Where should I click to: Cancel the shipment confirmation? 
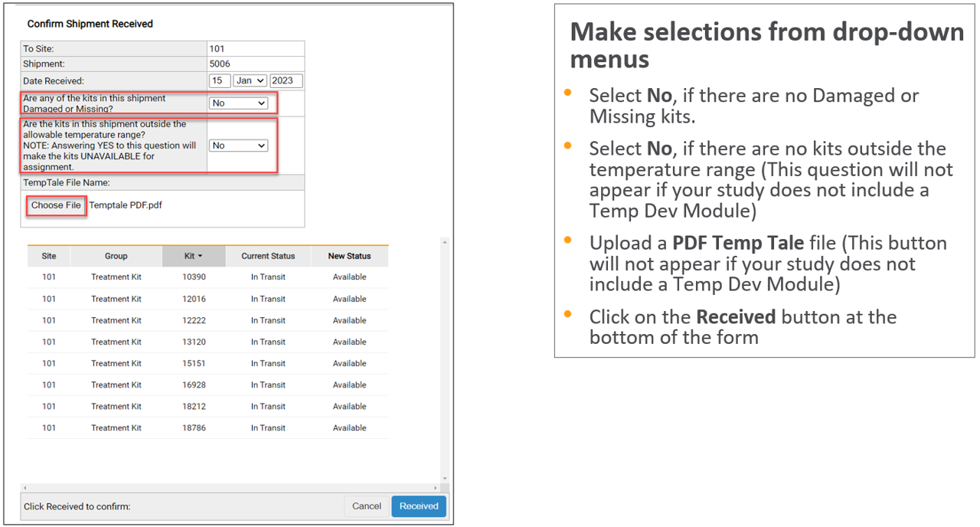coord(367,506)
